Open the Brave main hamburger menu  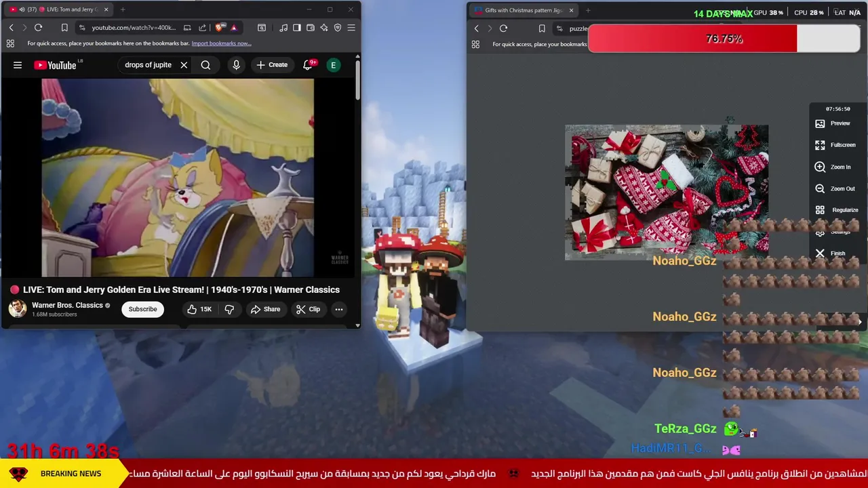pos(351,28)
